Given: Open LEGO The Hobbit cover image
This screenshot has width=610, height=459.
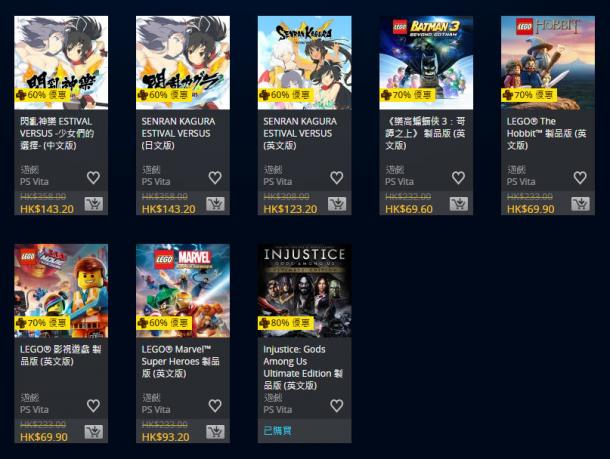Looking at the screenshot, I should [548, 63].
